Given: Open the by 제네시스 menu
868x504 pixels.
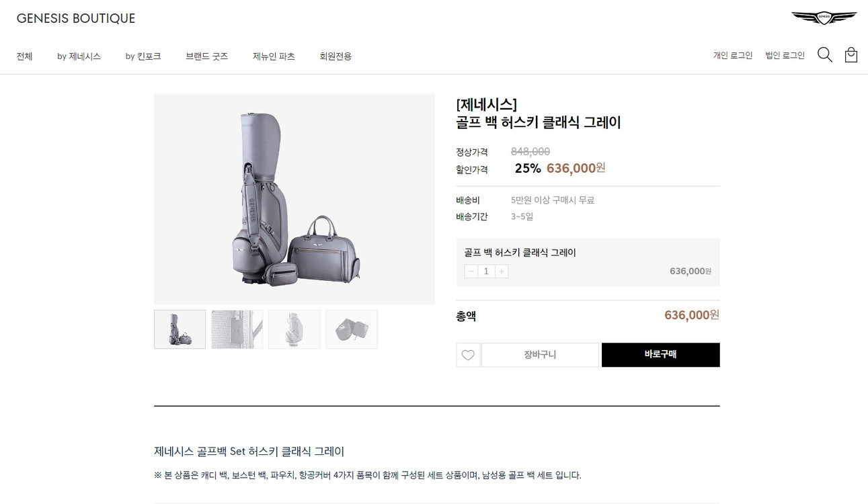Looking at the screenshot, I should point(79,56).
